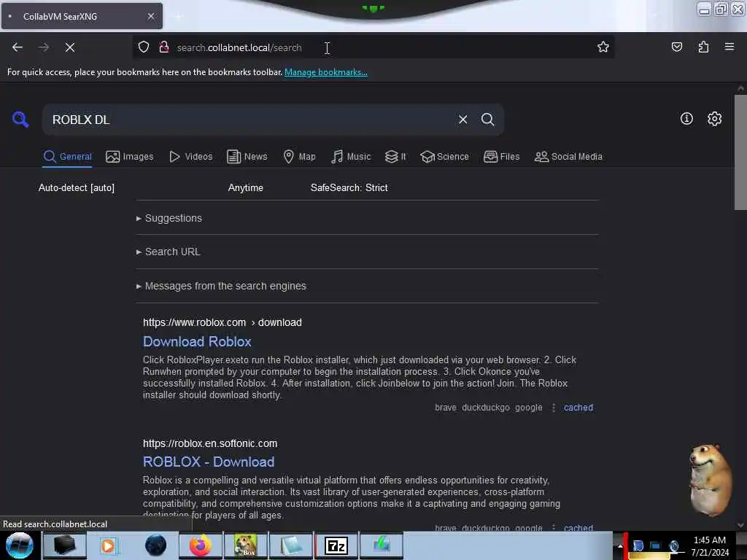Open the SafeSearch: Strict dropdown
Viewport: 747px width, 560px height.
click(x=349, y=187)
